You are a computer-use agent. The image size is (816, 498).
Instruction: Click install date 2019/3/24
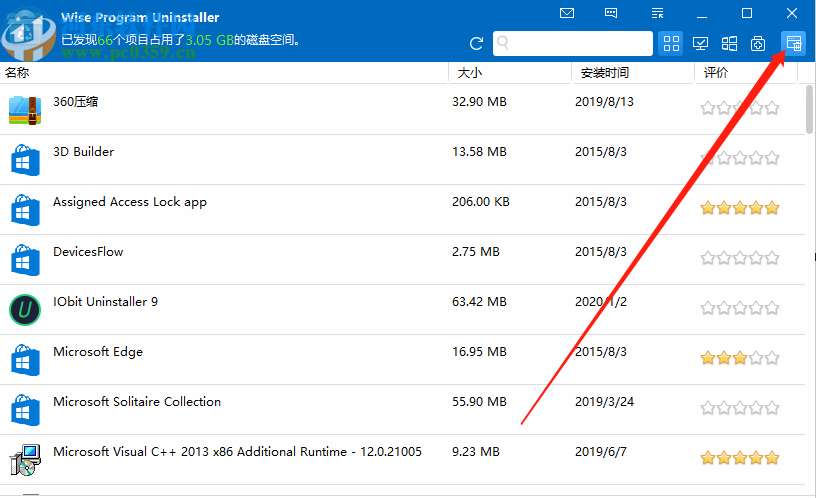604,401
